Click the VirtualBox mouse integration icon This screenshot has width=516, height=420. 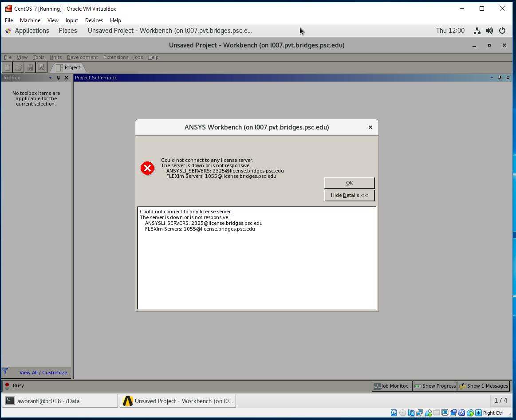click(x=470, y=413)
